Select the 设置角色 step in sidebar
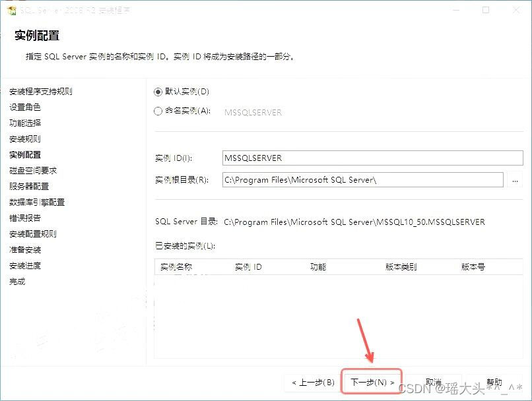This screenshot has height=401, width=532. [25, 107]
